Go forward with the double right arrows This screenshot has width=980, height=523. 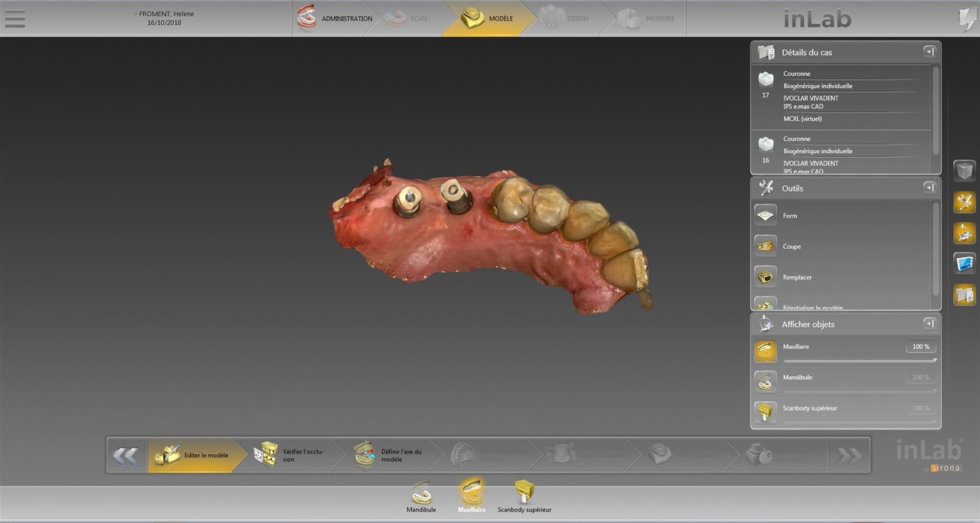849,456
